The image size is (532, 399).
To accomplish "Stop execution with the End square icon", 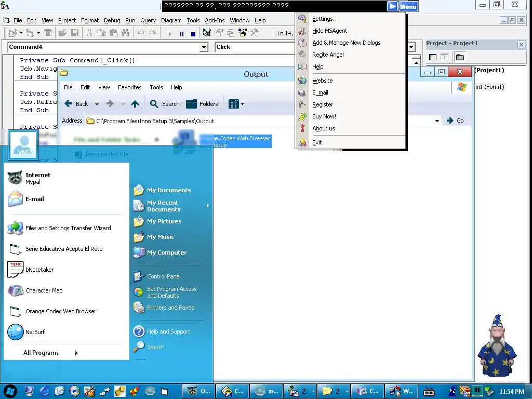I will click(x=193, y=34).
